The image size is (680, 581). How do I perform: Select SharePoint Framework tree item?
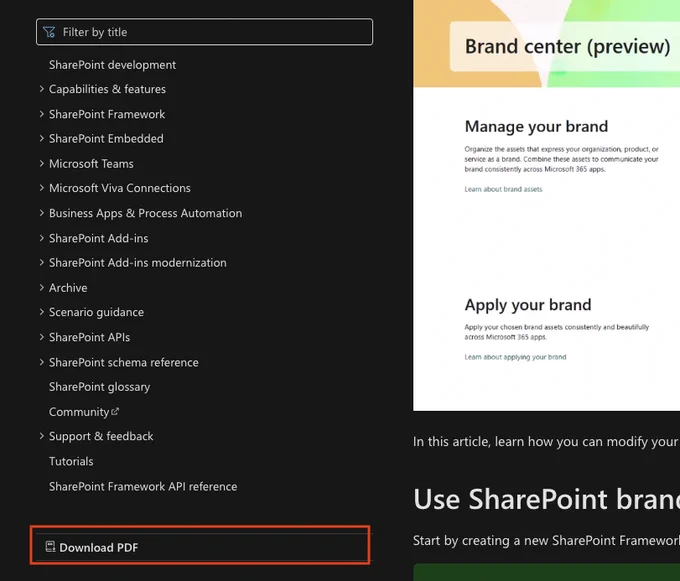coord(107,114)
